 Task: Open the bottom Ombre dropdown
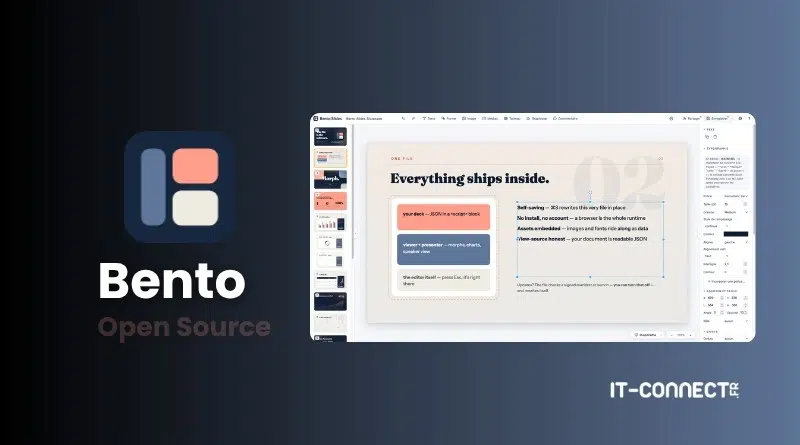(736, 339)
